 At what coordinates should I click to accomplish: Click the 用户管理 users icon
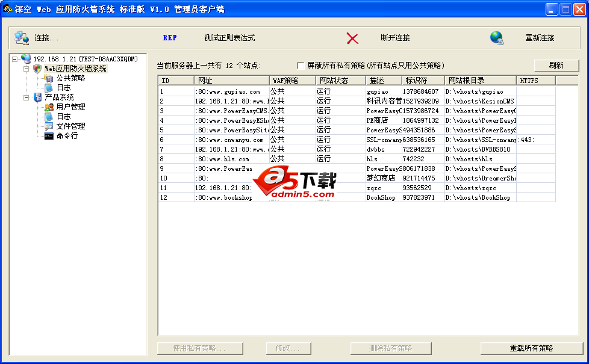[48, 107]
